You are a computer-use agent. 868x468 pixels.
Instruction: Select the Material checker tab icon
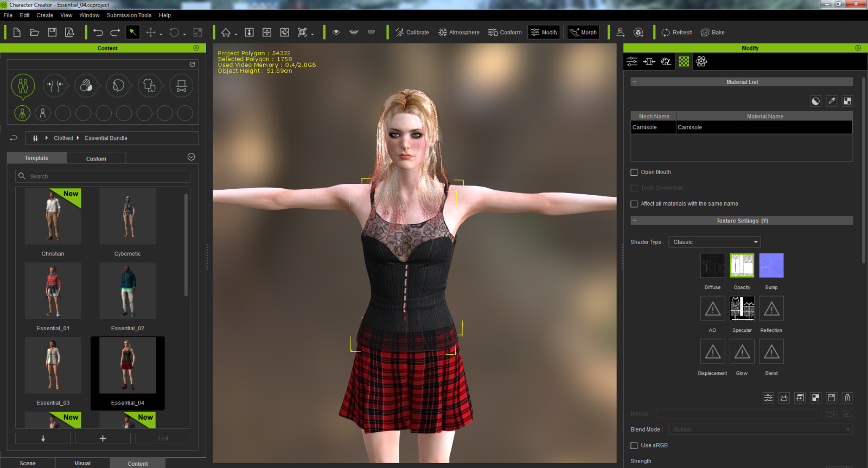coord(684,62)
